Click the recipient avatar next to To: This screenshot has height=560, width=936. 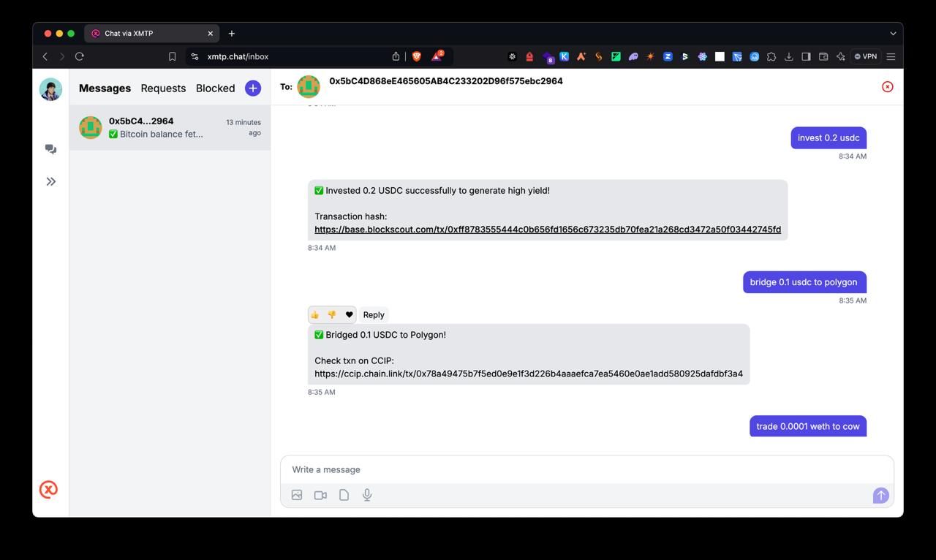309,86
